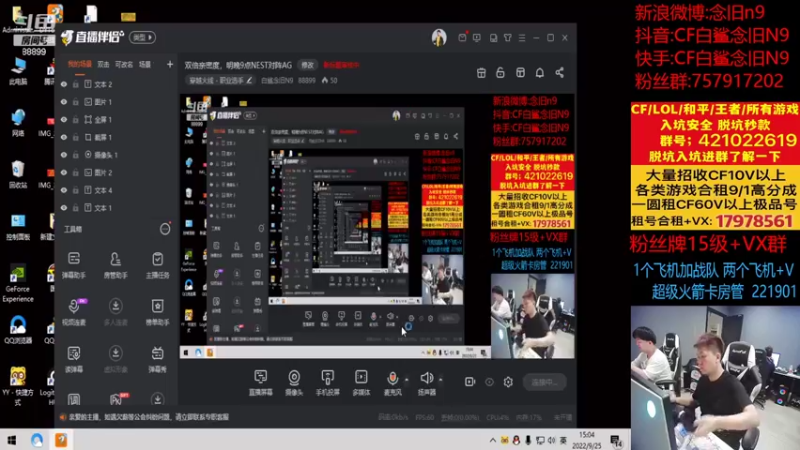Add a new scene with plus
This screenshot has width=800, height=450.
pyautogui.click(x=170, y=64)
